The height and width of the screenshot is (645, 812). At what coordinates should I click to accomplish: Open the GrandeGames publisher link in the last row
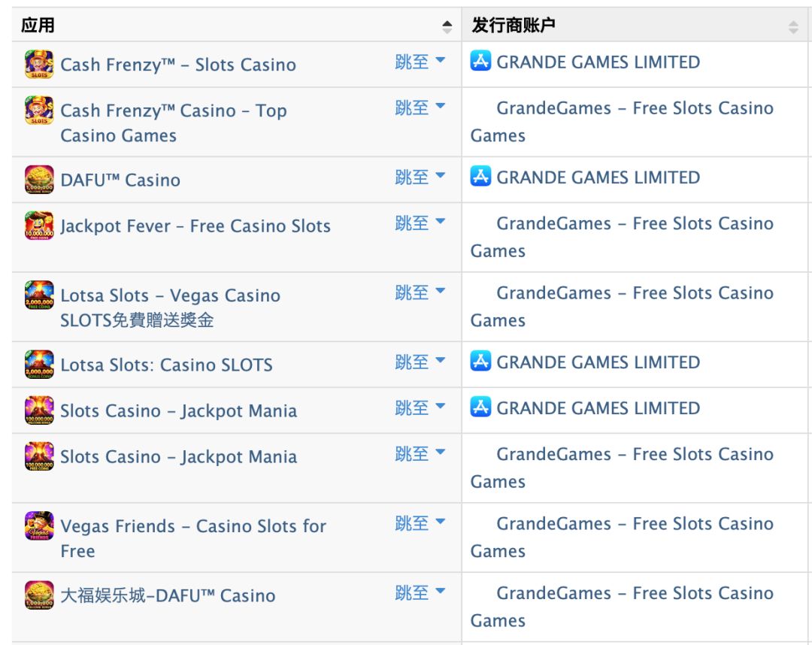[x=634, y=594]
